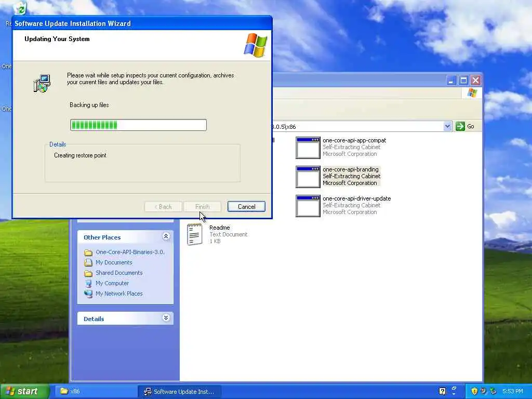
Task: Click the Creating restore point status text
Action: tap(80, 155)
